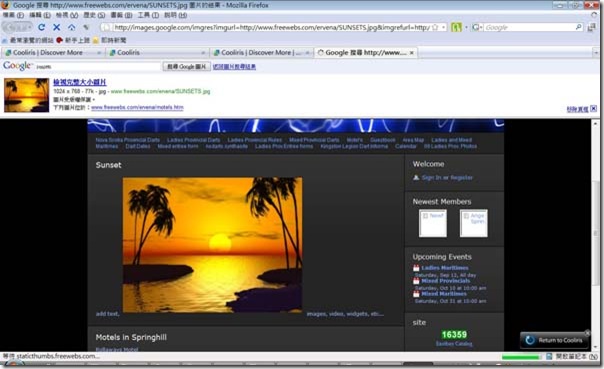Click the remove frame link at right
This screenshot has width=604, height=369.
(x=577, y=109)
